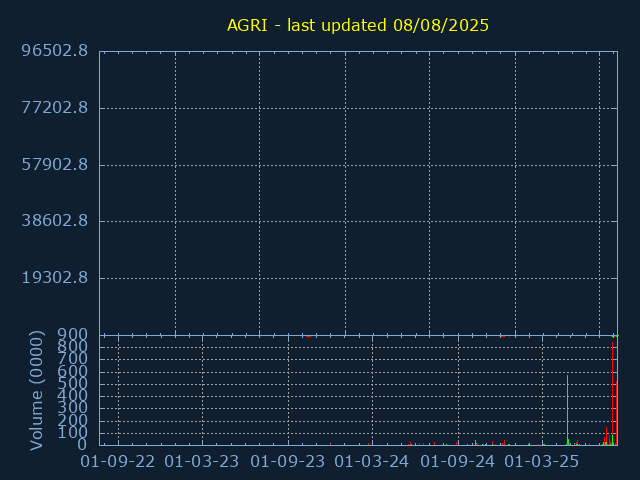Click the 01-09-22 date label
The width and height of the screenshot is (640, 480).
[x=118, y=462]
